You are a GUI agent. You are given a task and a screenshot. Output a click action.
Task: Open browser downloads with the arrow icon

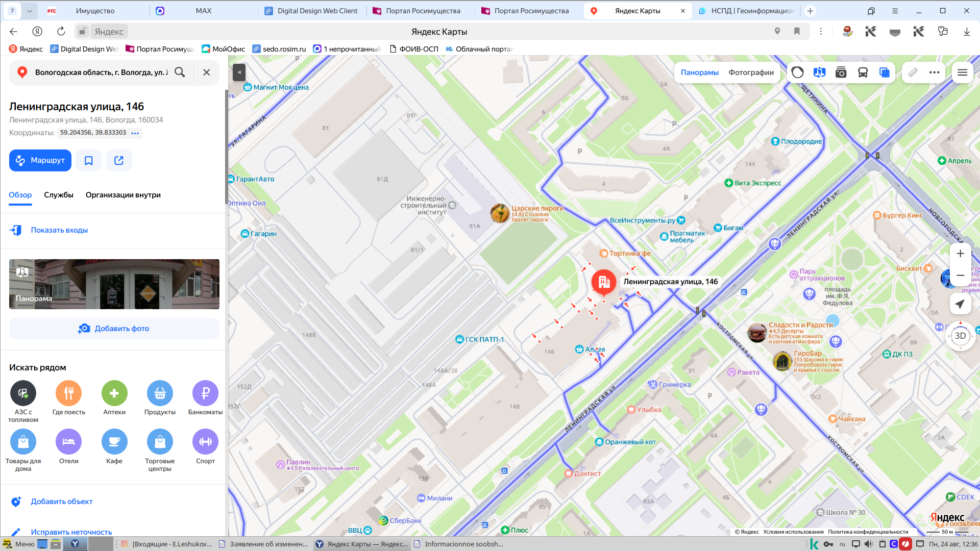967,32
